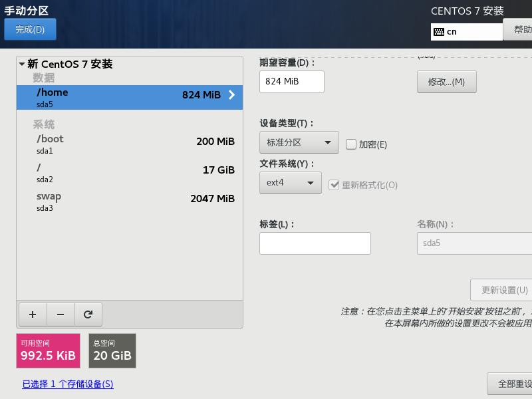Click the rescan storage refresh icon
This screenshot has width=532, height=399.
(x=88, y=314)
